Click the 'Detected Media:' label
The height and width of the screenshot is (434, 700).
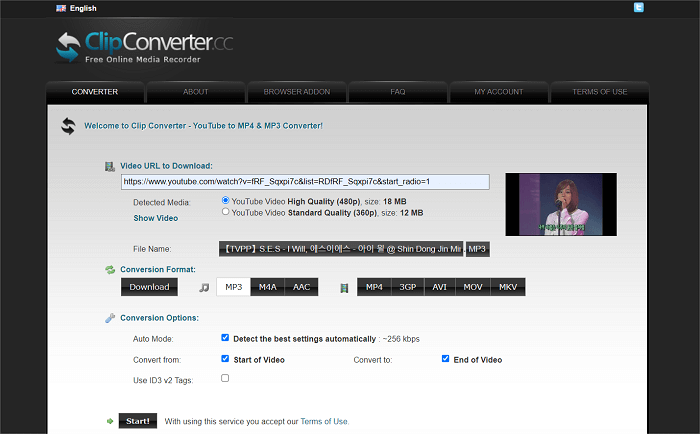click(x=162, y=203)
